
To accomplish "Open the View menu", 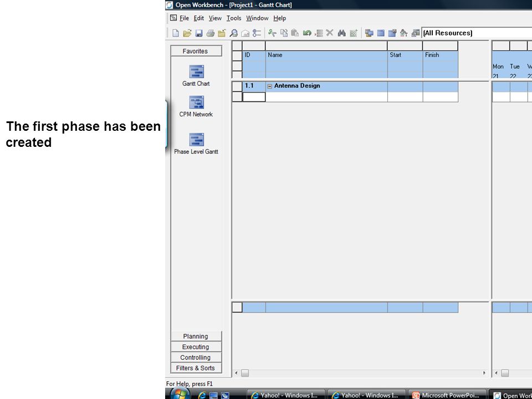I will (215, 18).
